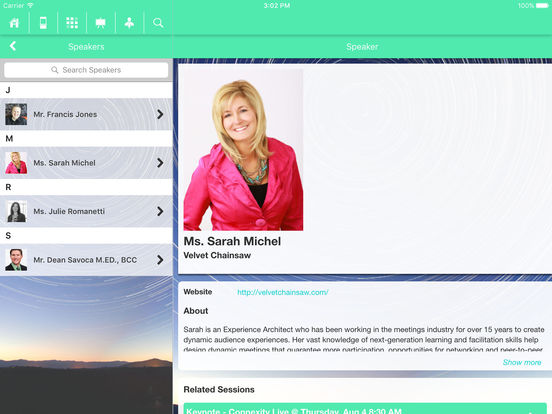Click Show more in About section
This screenshot has height=414, width=552.
pos(522,362)
